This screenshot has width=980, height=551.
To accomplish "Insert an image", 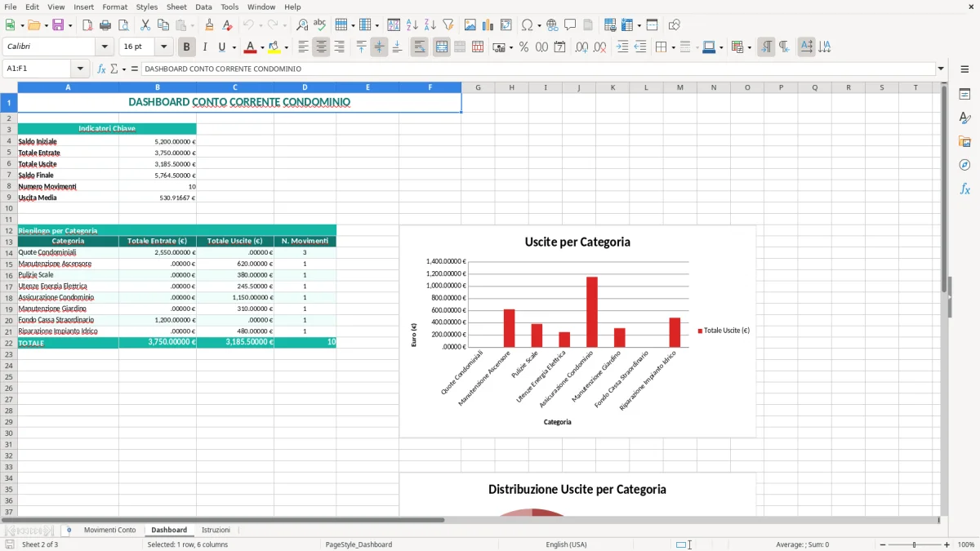I will (470, 25).
